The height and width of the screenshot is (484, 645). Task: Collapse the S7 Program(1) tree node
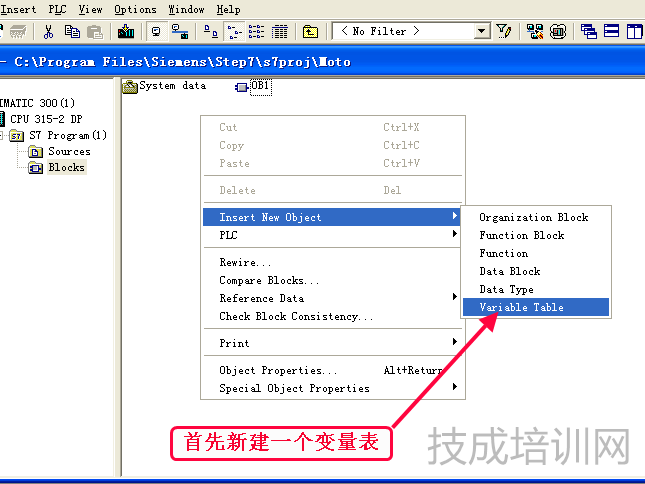(4, 135)
